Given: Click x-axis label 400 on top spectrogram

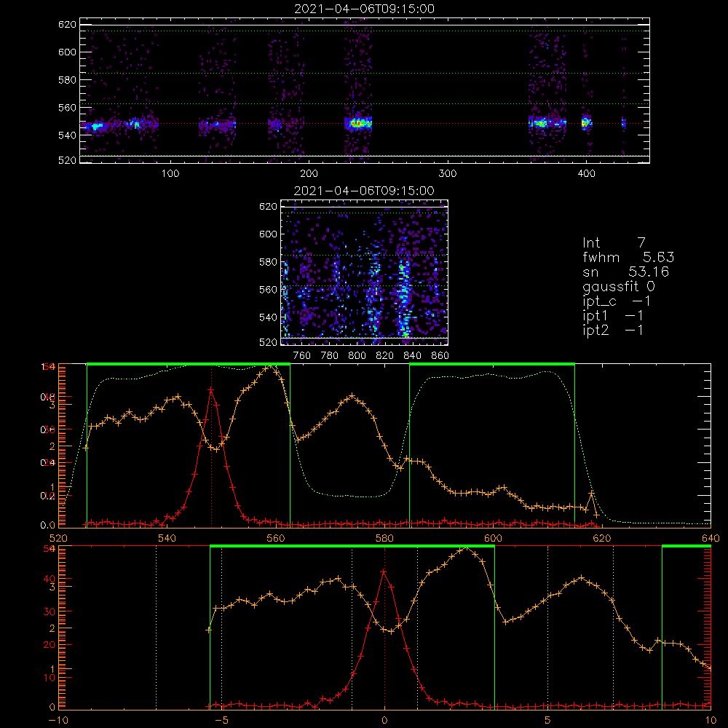Looking at the screenshot, I should point(586,174).
